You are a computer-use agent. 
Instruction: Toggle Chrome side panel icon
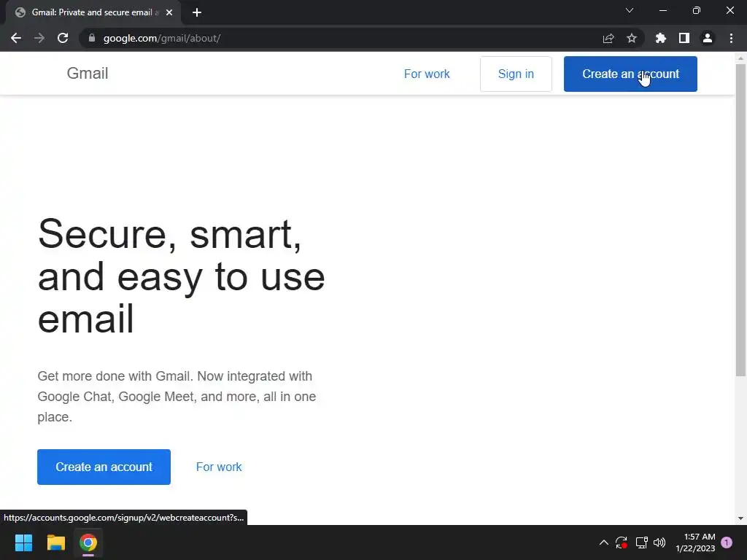684,38
